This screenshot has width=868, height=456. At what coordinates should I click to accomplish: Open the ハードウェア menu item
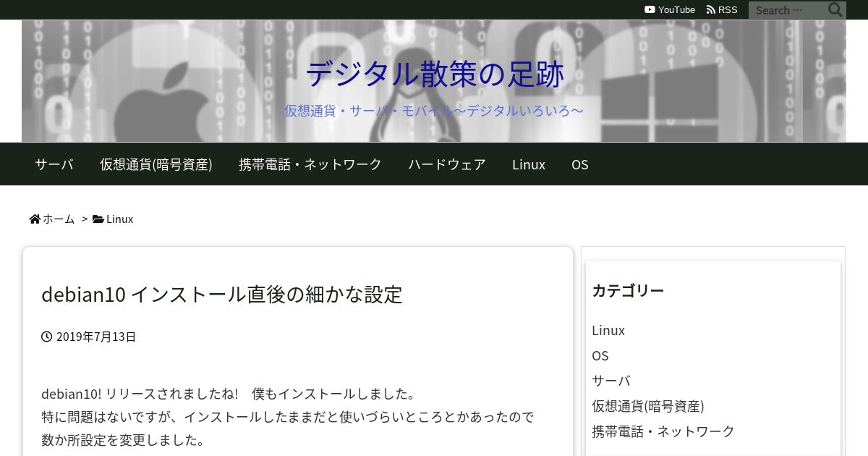tap(447, 164)
